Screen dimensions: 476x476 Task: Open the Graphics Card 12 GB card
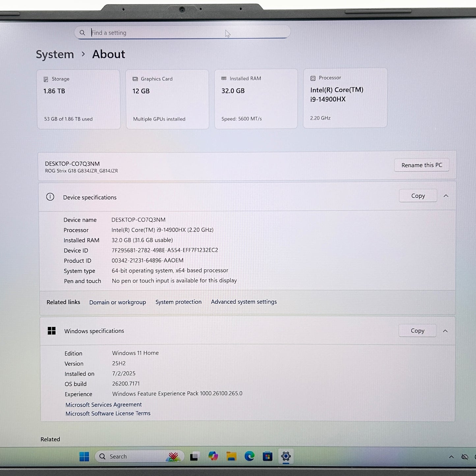click(x=167, y=99)
